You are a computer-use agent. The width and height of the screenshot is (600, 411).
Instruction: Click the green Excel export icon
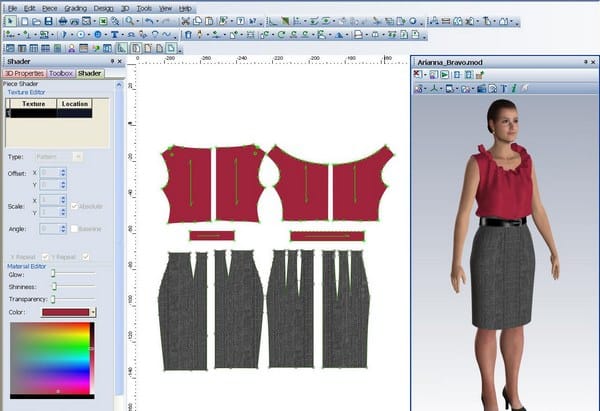tap(103, 21)
